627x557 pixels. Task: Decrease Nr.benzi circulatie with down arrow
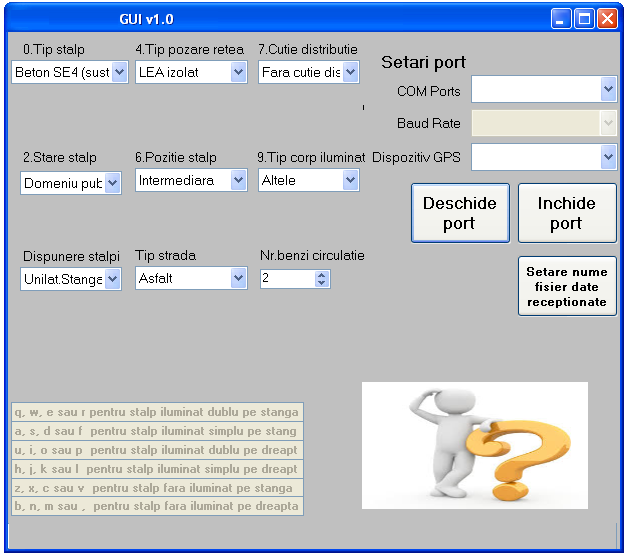(321, 284)
